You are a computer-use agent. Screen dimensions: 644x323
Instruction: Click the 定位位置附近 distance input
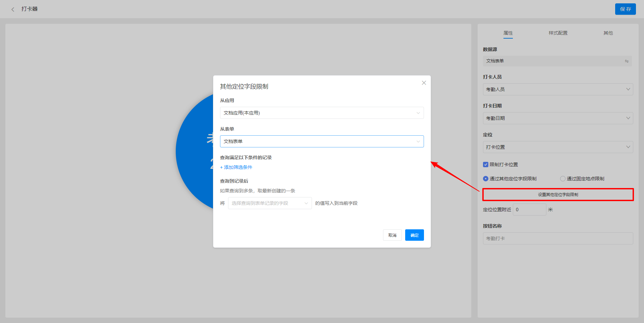point(529,210)
